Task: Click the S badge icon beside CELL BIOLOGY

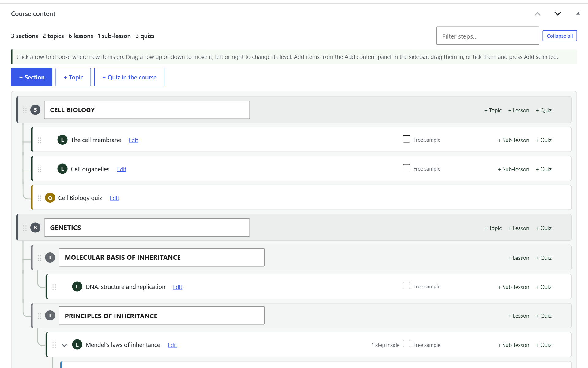Action: pos(36,110)
